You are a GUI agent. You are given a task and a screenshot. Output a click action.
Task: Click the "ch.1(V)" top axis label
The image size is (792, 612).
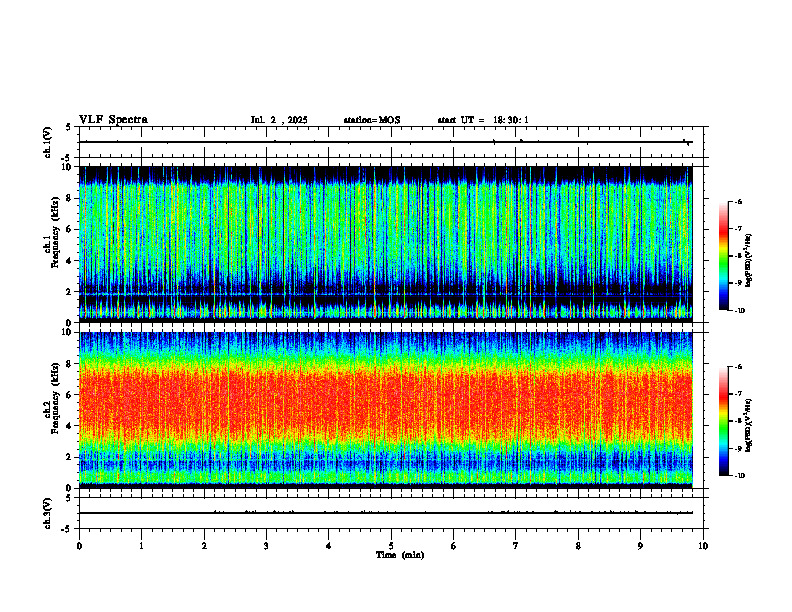pos(48,142)
